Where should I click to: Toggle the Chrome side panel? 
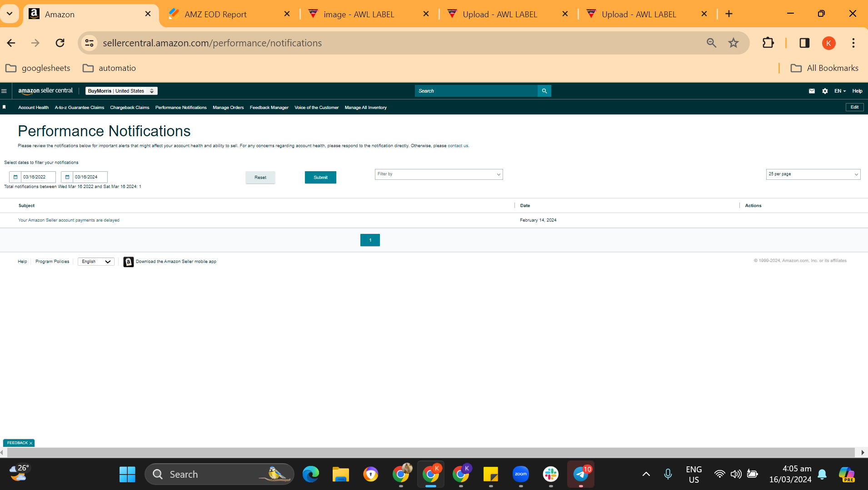804,43
